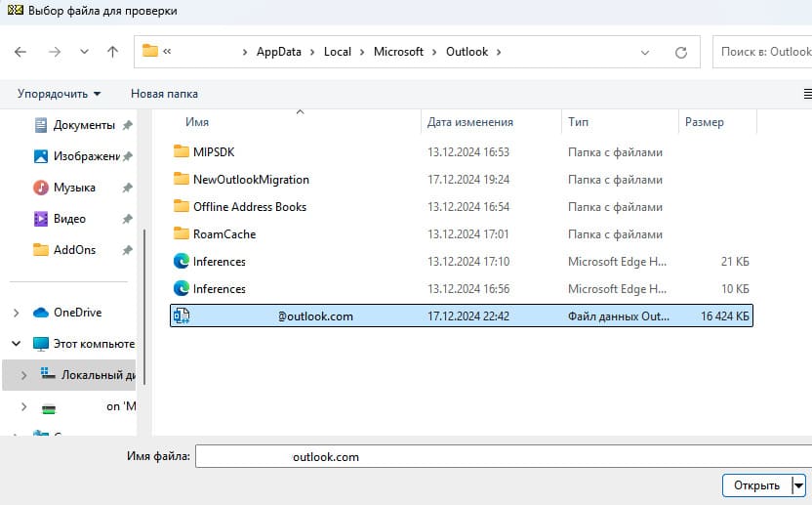Viewport: 812px width, 505px height.
Task: Click the Music icon in sidebar
Action: [x=41, y=188]
